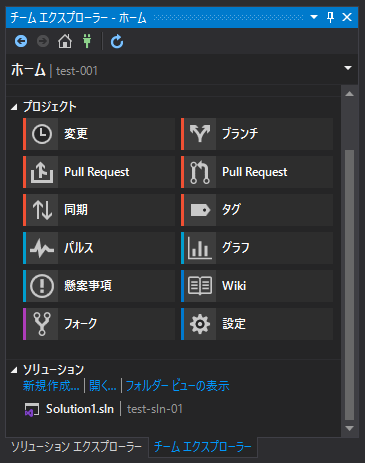The image size is (365, 463).
Task: Open the 同期 up-down arrows tile
Action: pyautogui.click(x=99, y=210)
